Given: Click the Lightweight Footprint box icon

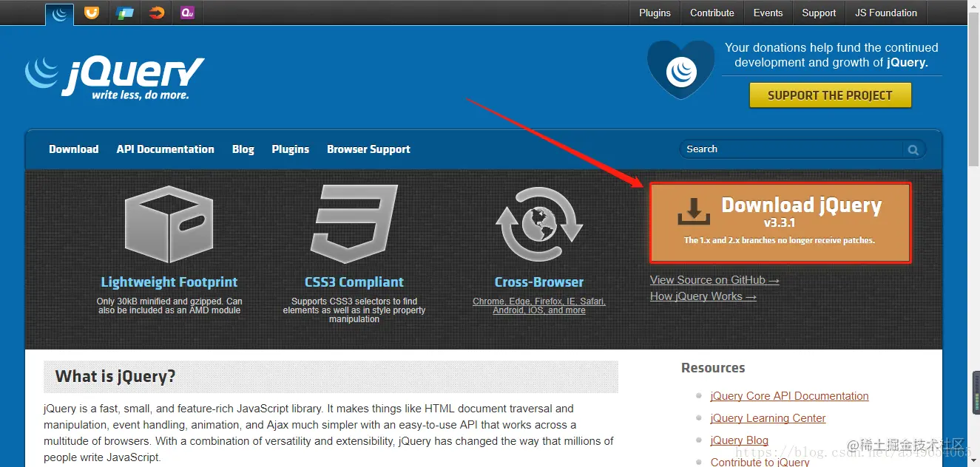Looking at the screenshot, I should coord(169,224).
